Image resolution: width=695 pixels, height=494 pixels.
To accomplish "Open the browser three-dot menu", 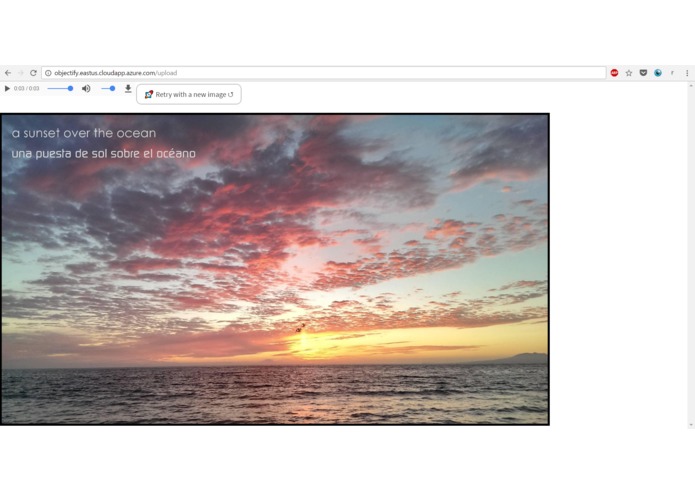I will click(687, 73).
